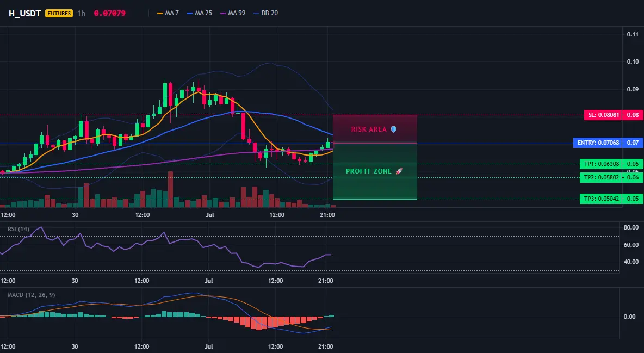Click the 0.10 price axis label
Screen dimensions: 644x353
click(633, 61)
